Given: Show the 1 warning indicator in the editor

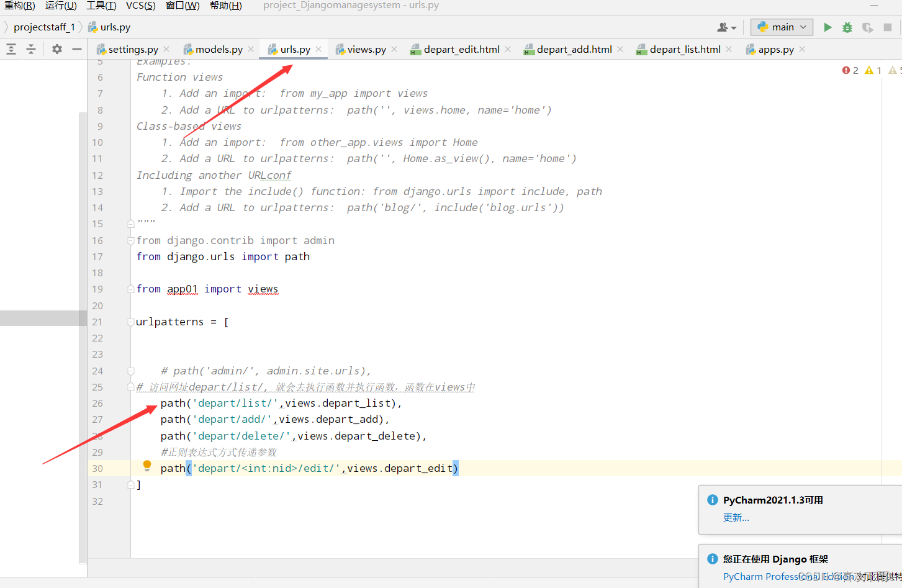Looking at the screenshot, I should pos(873,71).
